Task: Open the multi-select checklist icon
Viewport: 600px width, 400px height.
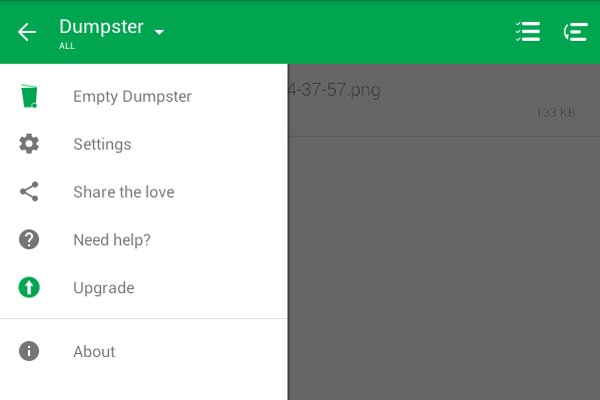Action: 528,32
